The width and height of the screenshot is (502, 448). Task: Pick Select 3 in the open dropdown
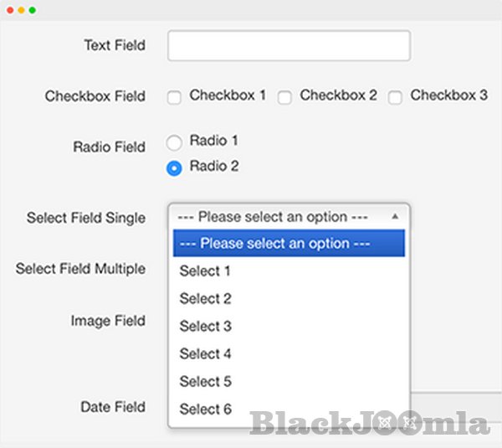pyautogui.click(x=205, y=327)
